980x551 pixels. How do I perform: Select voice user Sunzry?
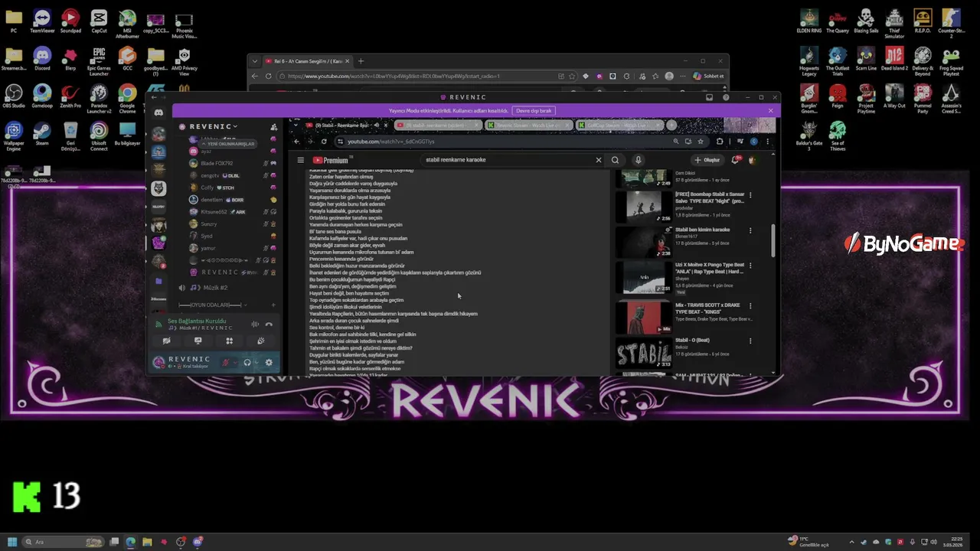click(x=233, y=224)
